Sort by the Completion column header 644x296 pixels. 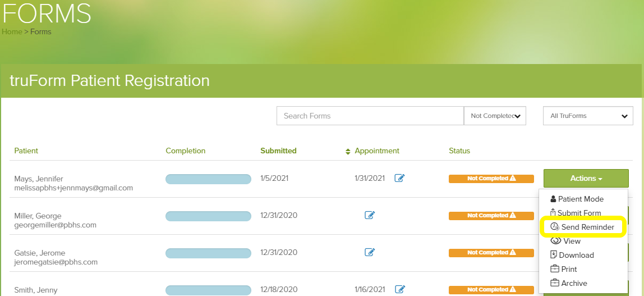pyautogui.click(x=186, y=151)
